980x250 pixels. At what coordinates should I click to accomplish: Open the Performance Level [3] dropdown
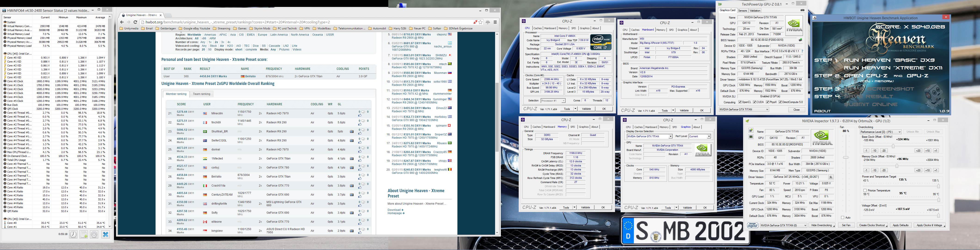coord(880,132)
